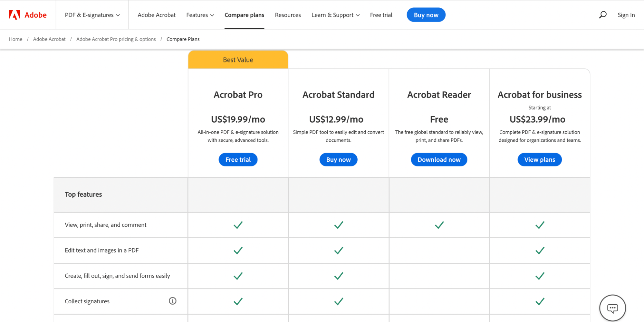The image size is (644, 322).
Task: Open the Learn & Support dropdown
Action: [335, 15]
